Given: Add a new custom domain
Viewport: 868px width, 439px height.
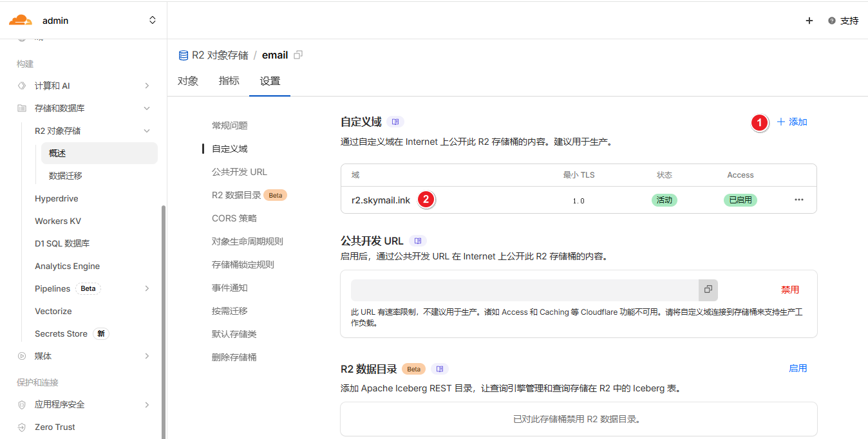Looking at the screenshot, I should 792,122.
